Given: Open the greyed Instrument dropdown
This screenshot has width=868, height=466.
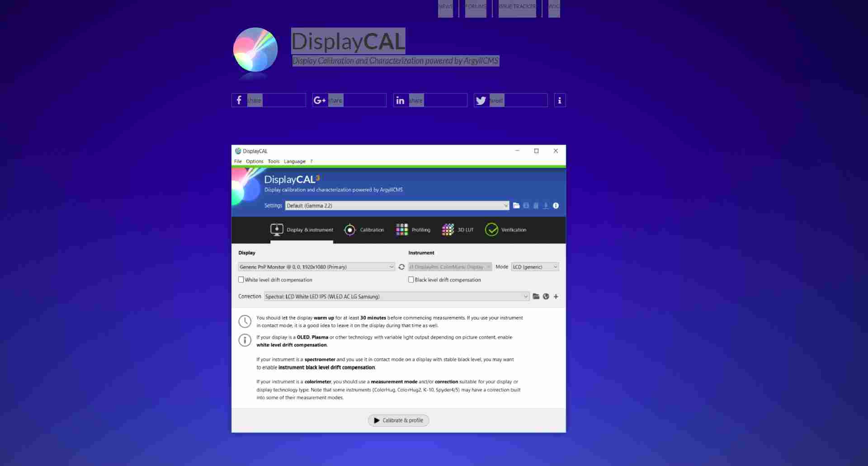Looking at the screenshot, I should pos(450,267).
